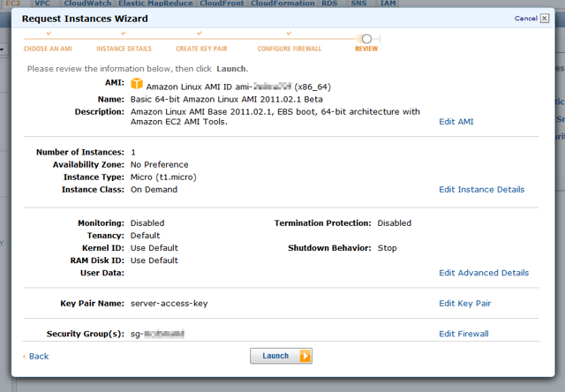Click the Shutdown Behavior 'Stop' value
Screen dimensions: 565x392
[387, 248]
